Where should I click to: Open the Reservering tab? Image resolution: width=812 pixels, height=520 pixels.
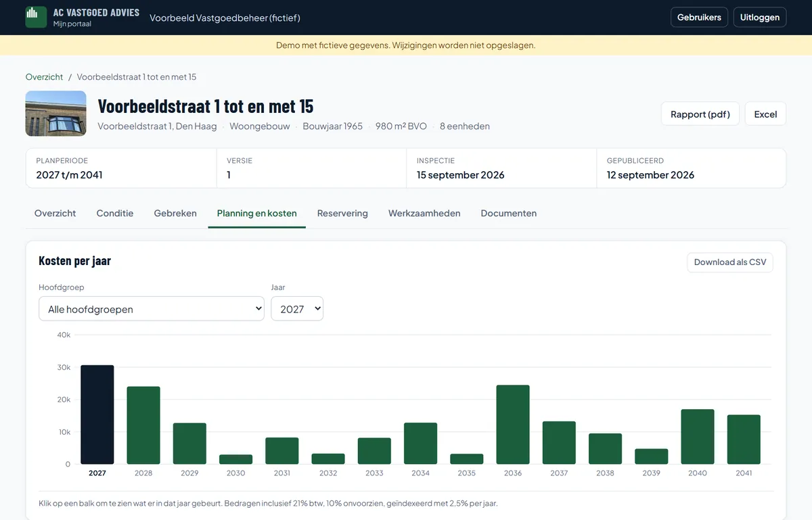[x=342, y=213]
